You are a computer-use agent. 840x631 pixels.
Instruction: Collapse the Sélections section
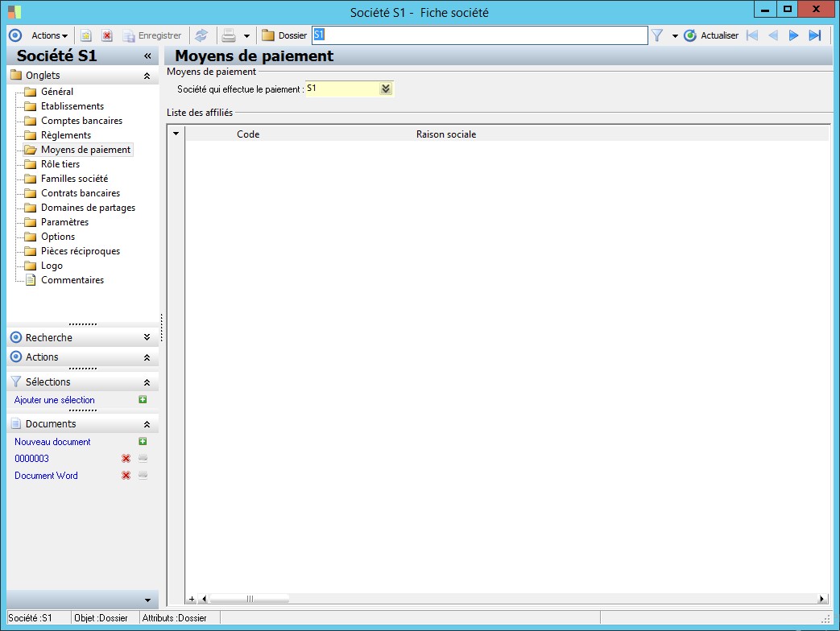coord(147,382)
